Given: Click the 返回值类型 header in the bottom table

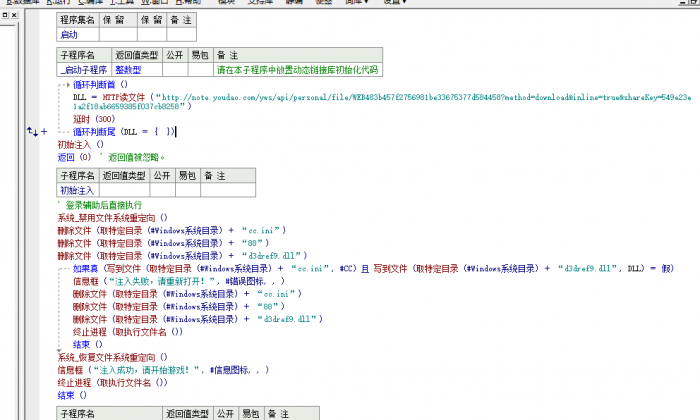Looking at the screenshot, I should (x=188, y=414).
